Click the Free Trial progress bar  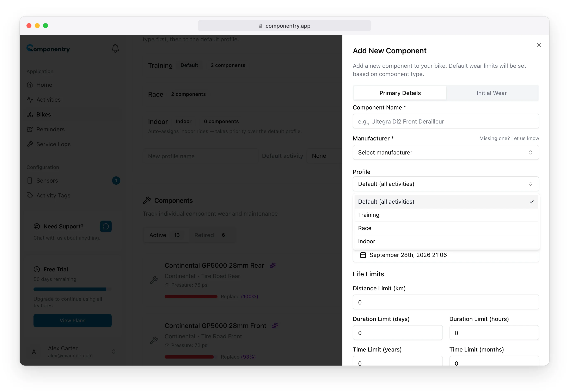72,289
